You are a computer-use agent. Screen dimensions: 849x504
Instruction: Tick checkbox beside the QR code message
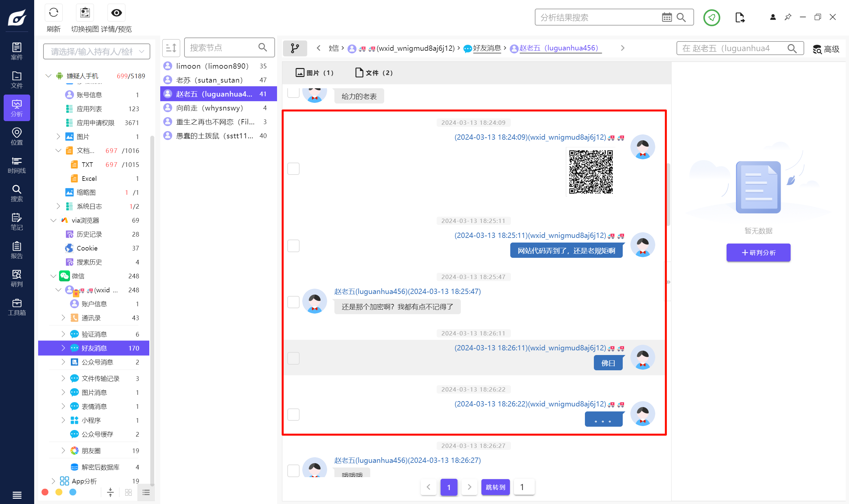pos(293,169)
